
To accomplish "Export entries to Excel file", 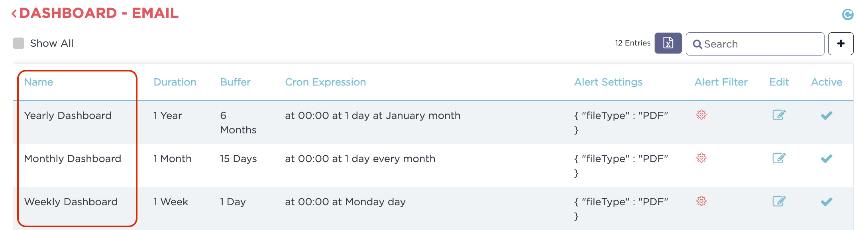I will click(x=668, y=43).
